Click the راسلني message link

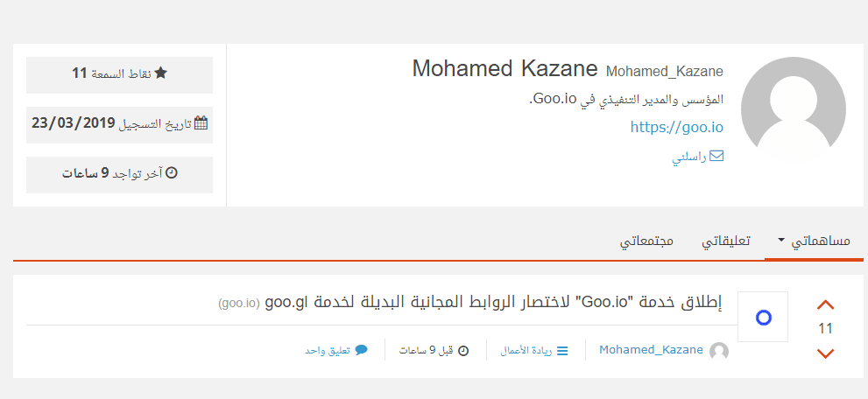click(x=688, y=157)
